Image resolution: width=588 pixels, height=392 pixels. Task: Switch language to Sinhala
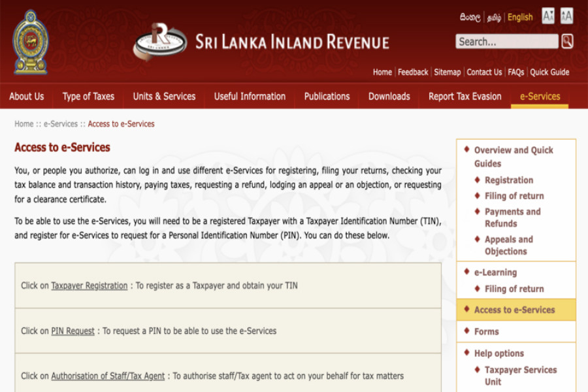[470, 17]
